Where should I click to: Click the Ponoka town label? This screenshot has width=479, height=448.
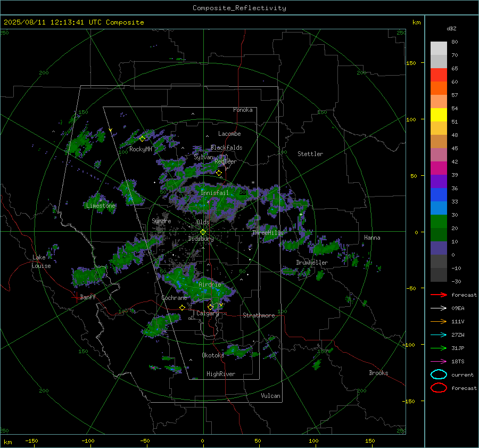[243, 110]
